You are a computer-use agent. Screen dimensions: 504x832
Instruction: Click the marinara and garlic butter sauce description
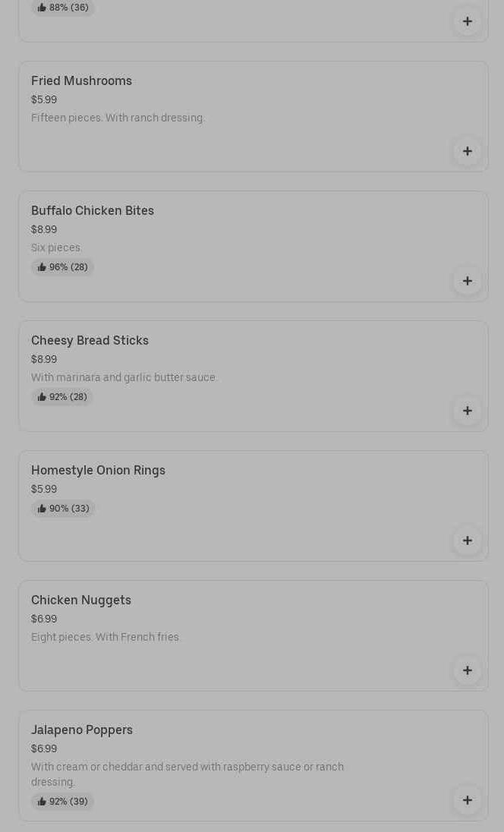click(x=124, y=377)
